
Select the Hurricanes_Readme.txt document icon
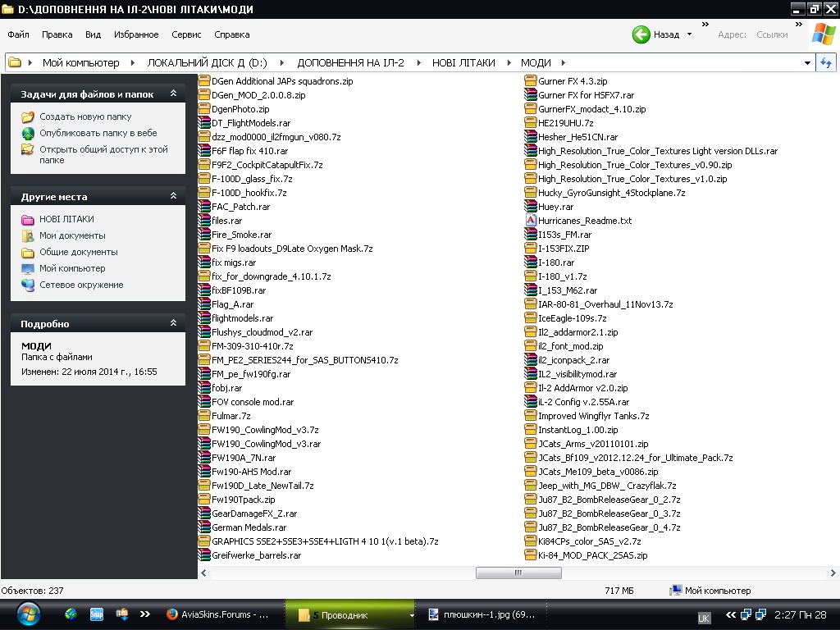click(x=531, y=220)
